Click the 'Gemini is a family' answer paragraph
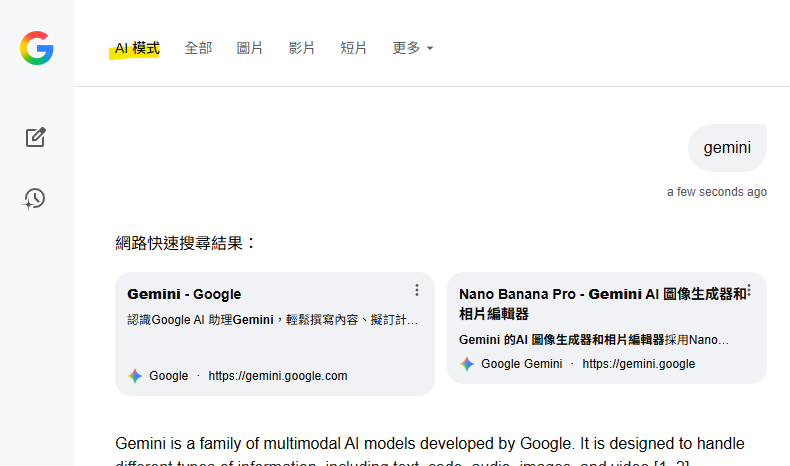790x466 pixels. pos(430,451)
